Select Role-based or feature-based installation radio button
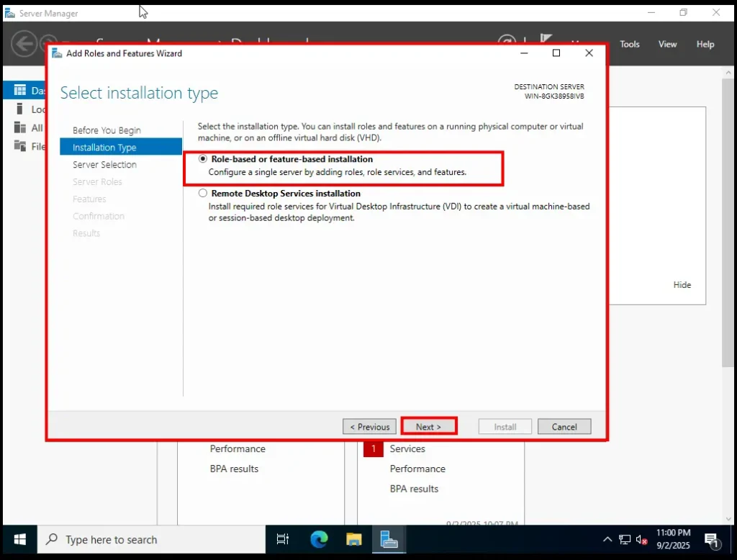Screen dimensions: 737x560 point(202,159)
